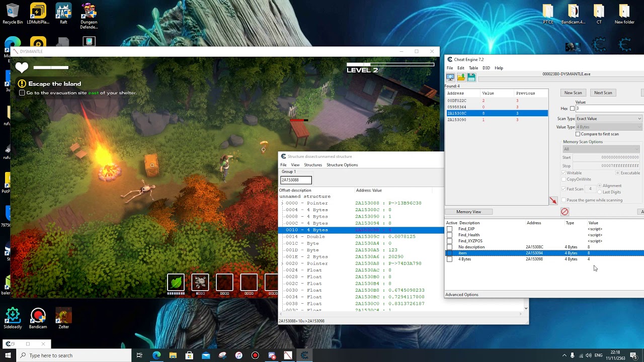Viewport: 644px width, 362px height.
Task: Open the Dungeon Defenders desktop shortcut
Action: [89, 16]
